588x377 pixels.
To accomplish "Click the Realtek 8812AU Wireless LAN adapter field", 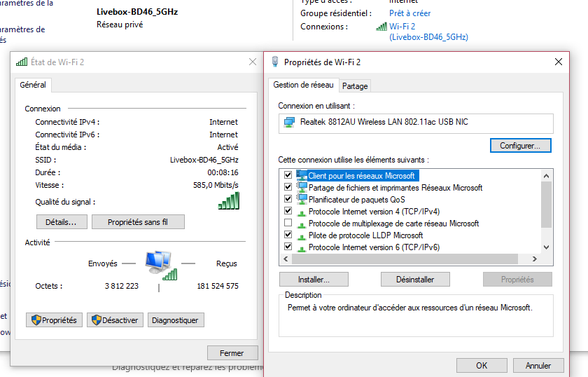I will pos(416,123).
